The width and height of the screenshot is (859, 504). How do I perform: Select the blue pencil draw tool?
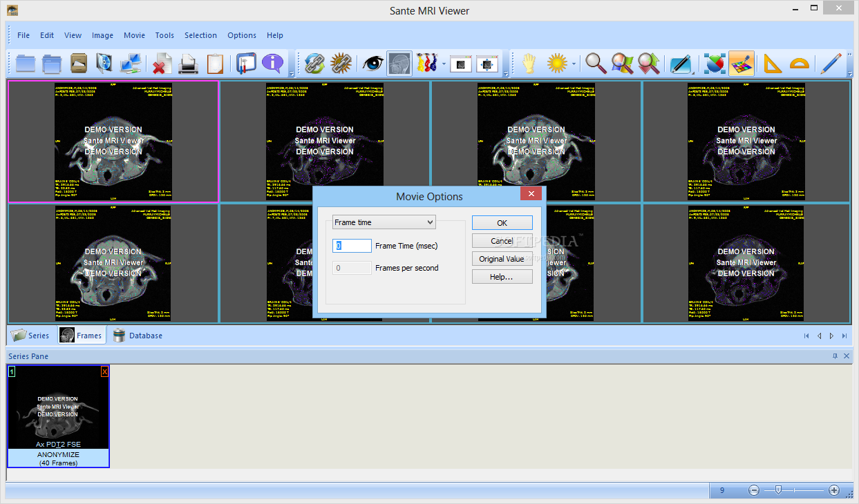(830, 64)
